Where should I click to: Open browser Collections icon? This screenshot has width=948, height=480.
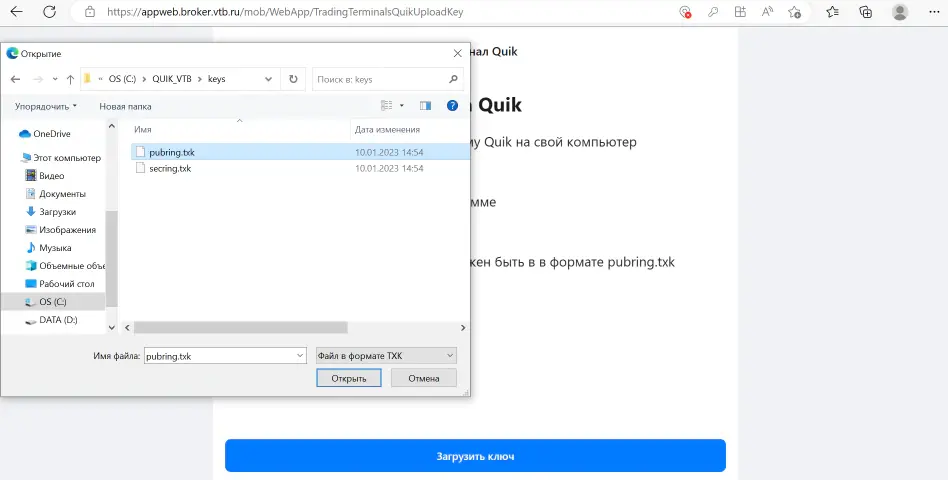point(866,11)
